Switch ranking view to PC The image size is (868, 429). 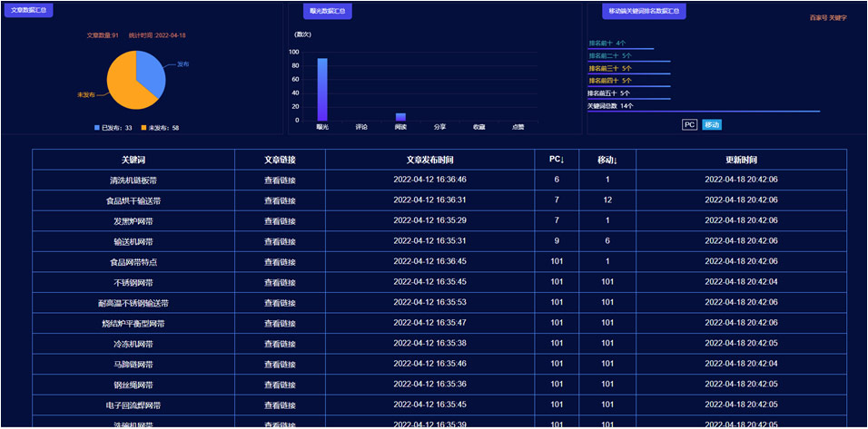690,124
